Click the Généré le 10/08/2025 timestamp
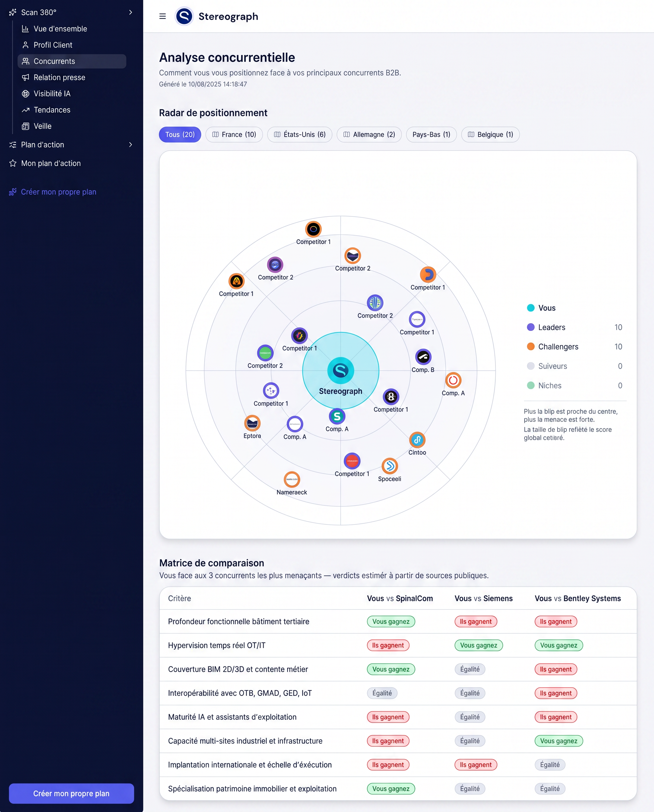 click(203, 84)
